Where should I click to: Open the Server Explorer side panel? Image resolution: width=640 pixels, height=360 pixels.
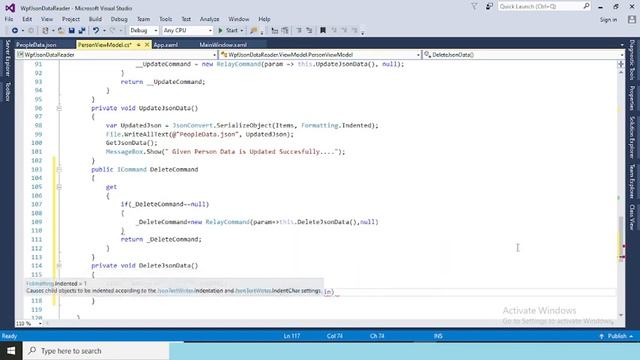(x=7, y=58)
